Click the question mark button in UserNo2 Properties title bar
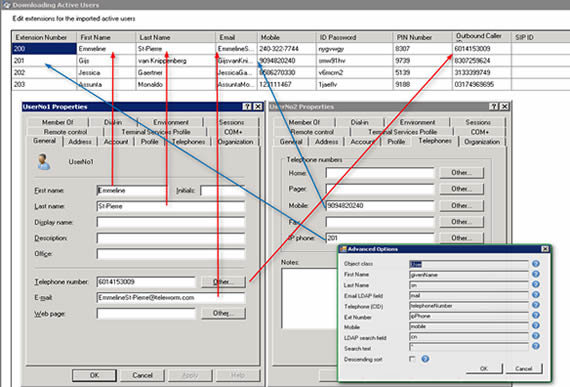570x387 pixels. coord(494,106)
